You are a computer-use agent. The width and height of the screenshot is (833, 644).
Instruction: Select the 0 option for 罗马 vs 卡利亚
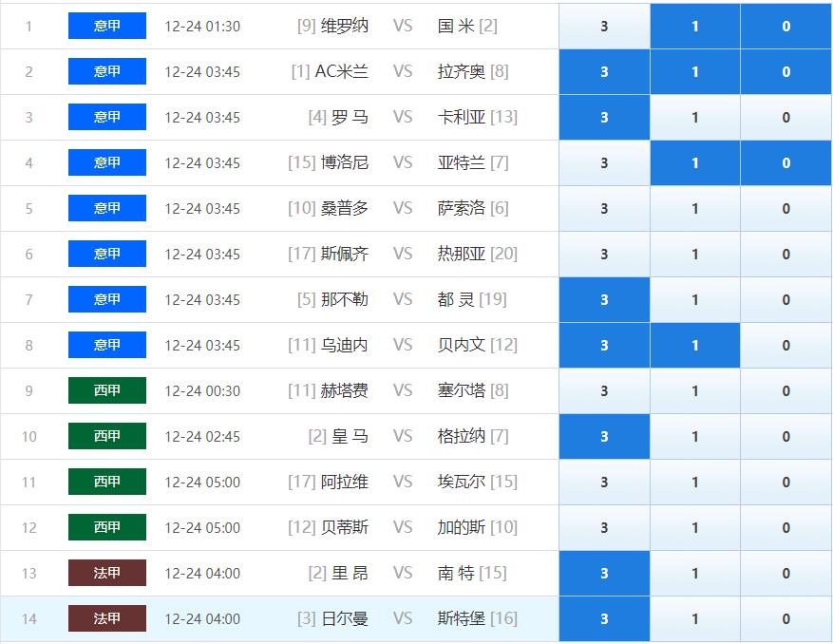pos(786,118)
